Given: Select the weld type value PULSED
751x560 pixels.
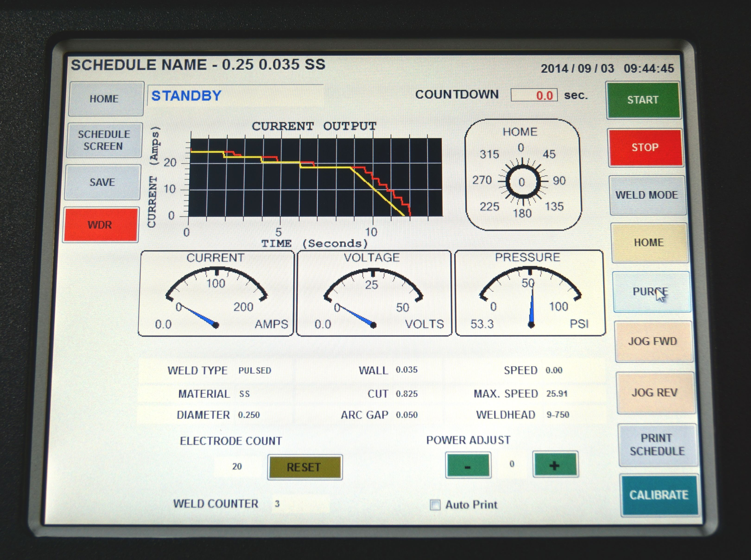Looking at the screenshot, I should (x=255, y=370).
